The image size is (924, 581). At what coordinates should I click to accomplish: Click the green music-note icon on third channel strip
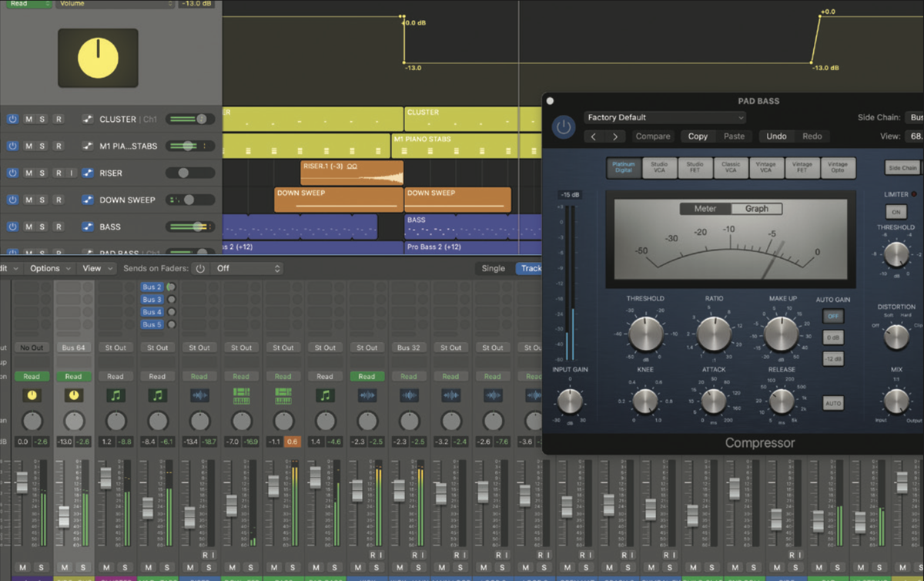pyautogui.click(x=115, y=396)
